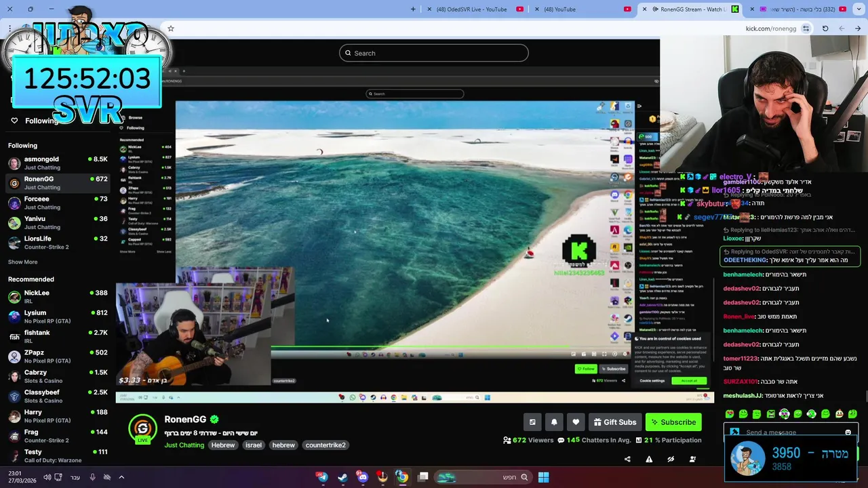Open Task View on the taskbar

[423, 477]
